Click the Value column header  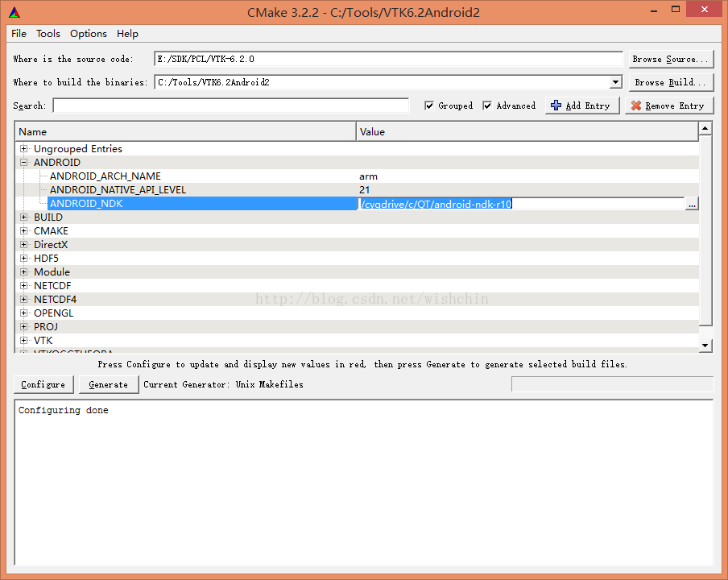coord(527,132)
